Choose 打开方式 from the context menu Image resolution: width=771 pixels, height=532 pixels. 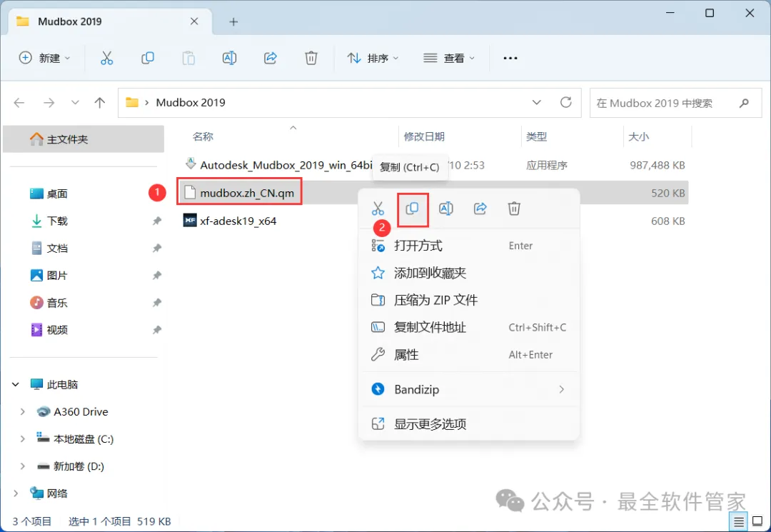(470, 246)
